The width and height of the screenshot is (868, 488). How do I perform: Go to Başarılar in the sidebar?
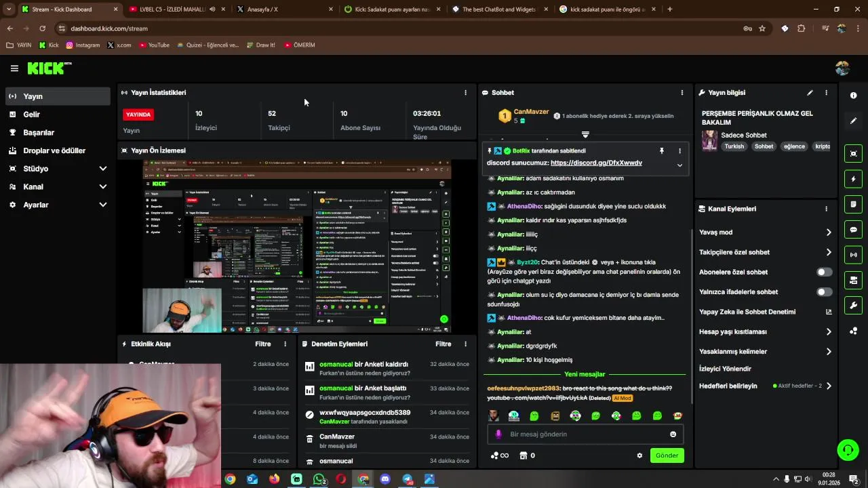[58, 133]
